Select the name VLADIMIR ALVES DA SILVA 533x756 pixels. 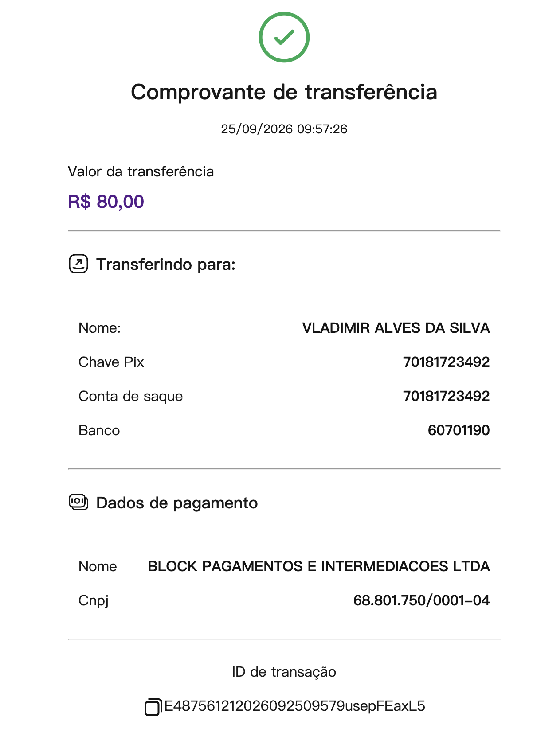(x=396, y=328)
